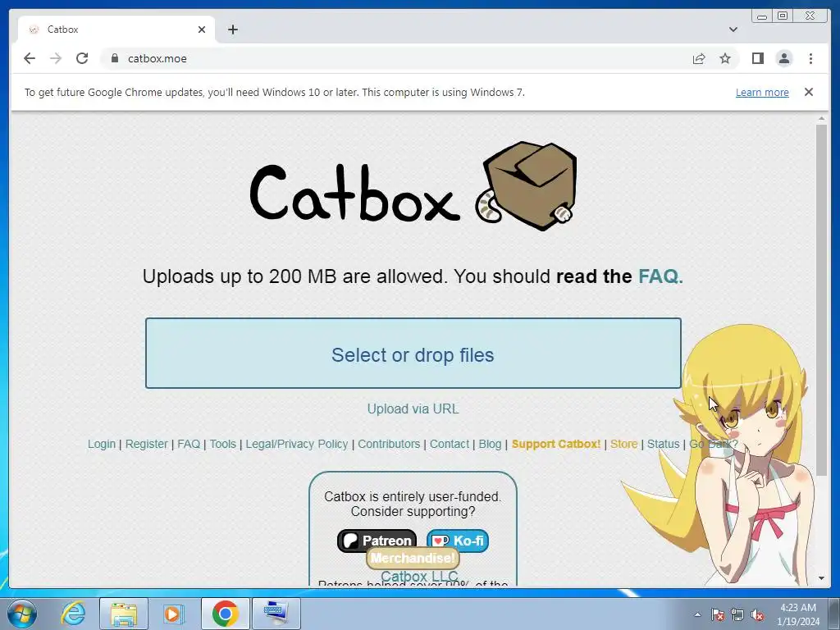The width and height of the screenshot is (840, 630).
Task: Share this page icon in address bar
Action: pyautogui.click(x=699, y=58)
